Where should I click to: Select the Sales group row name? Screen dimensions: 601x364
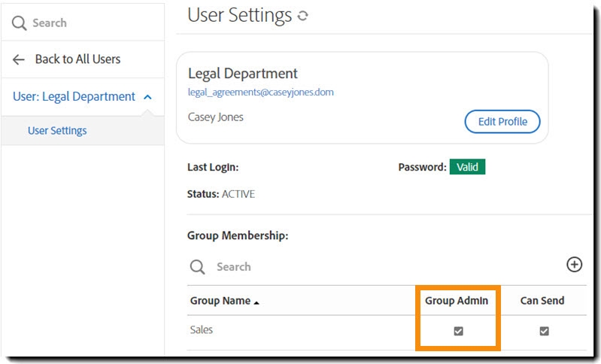pos(202,330)
